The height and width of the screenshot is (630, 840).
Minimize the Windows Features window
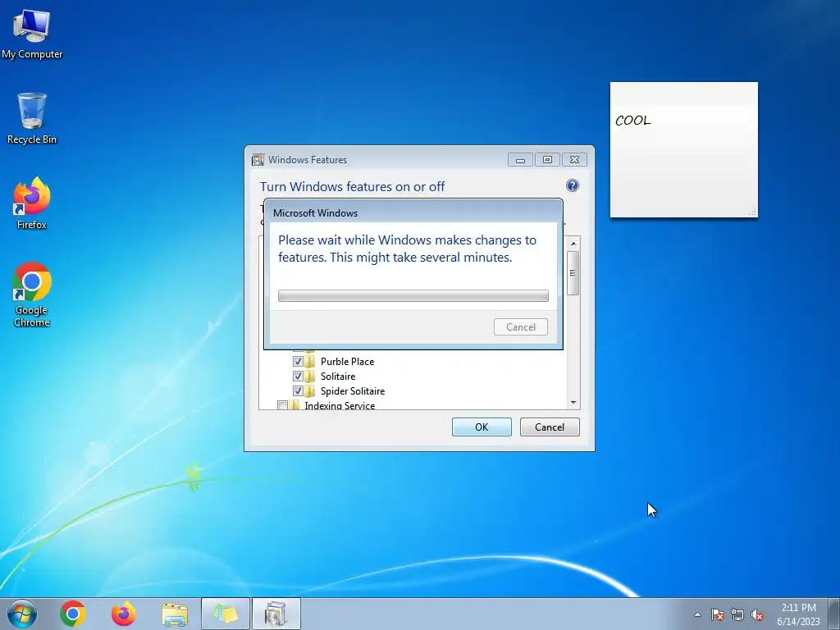[520, 160]
